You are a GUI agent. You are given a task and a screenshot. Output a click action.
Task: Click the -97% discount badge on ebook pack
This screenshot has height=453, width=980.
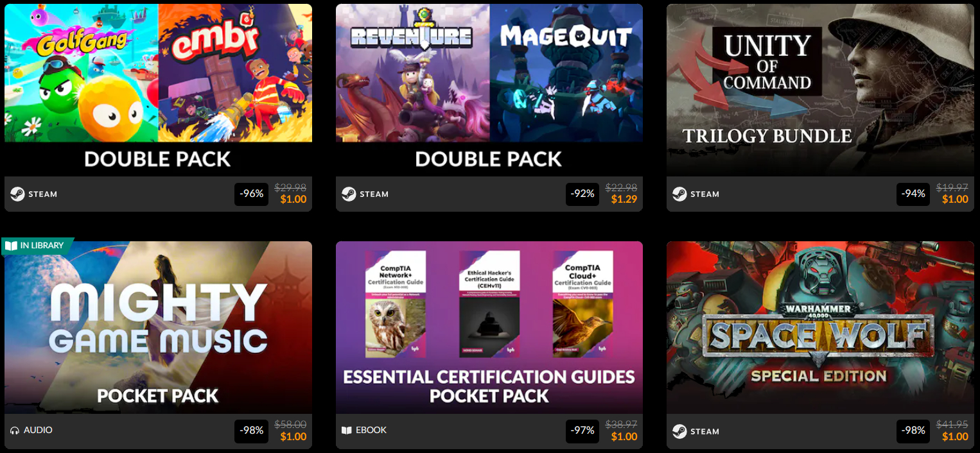click(582, 431)
